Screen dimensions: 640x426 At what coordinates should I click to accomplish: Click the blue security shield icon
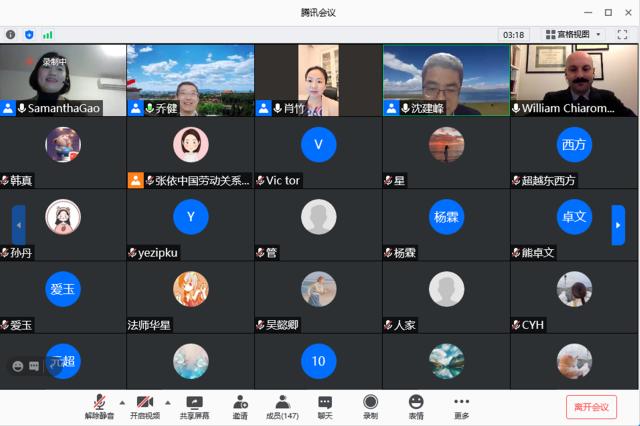(x=29, y=34)
